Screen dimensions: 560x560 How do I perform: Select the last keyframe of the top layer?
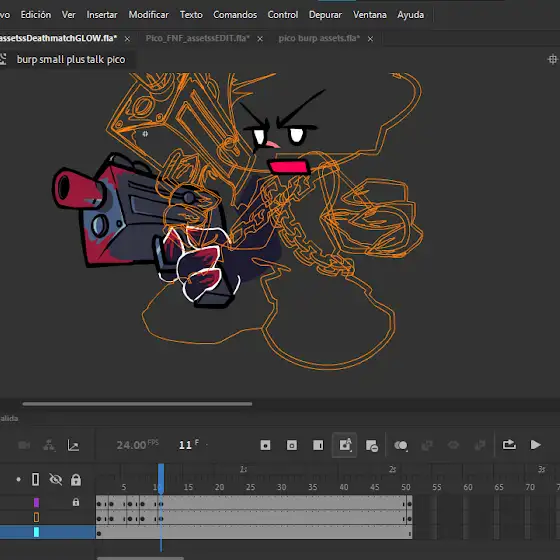pos(410,504)
